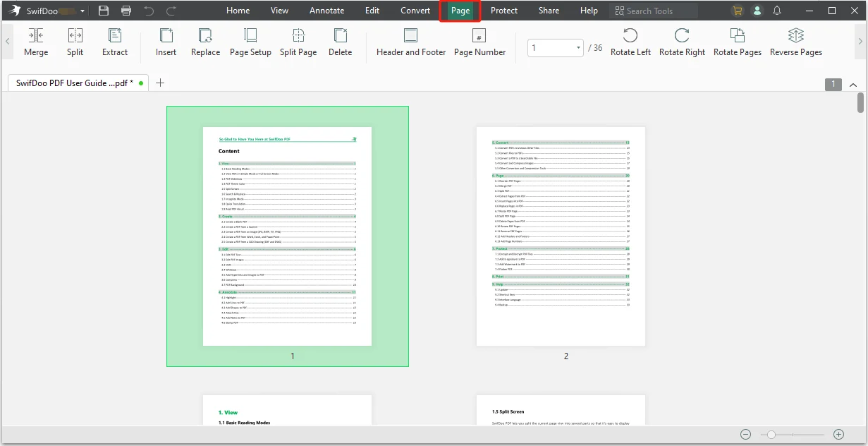Choose the Extract pages tool
868x446 pixels.
click(x=115, y=36)
